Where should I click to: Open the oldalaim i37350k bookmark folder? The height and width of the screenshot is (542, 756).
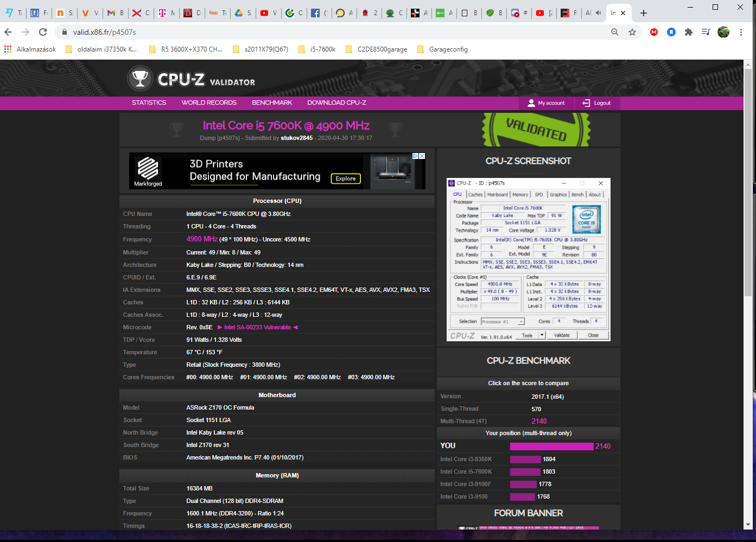pyautogui.click(x=101, y=49)
